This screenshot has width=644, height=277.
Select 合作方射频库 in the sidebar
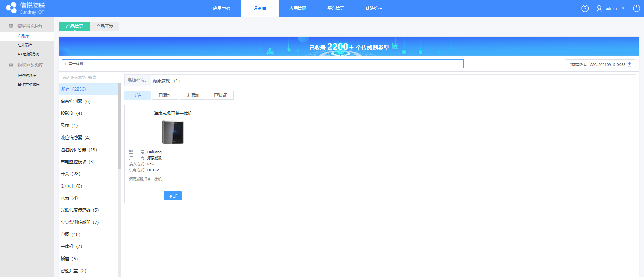click(x=27, y=84)
